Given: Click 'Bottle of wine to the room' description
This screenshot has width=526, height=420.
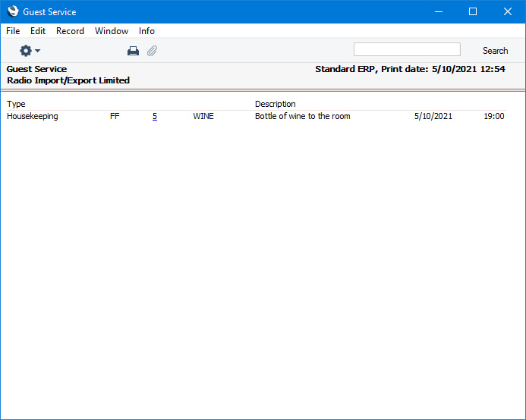Looking at the screenshot, I should 303,116.
